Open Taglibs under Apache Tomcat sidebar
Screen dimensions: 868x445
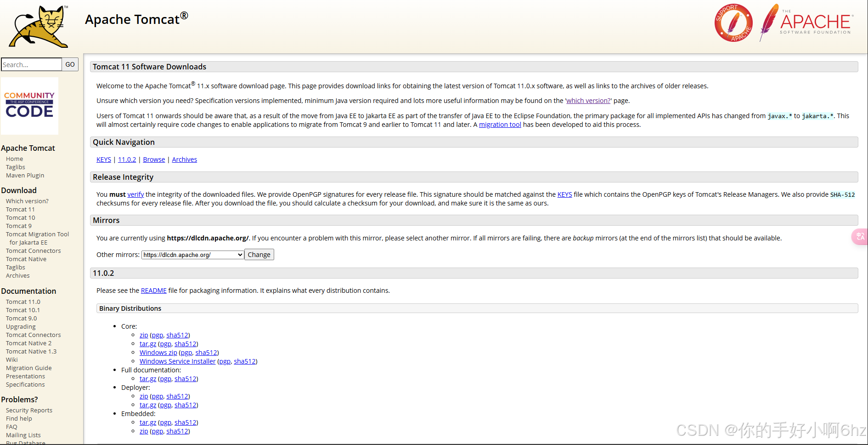[16, 167]
